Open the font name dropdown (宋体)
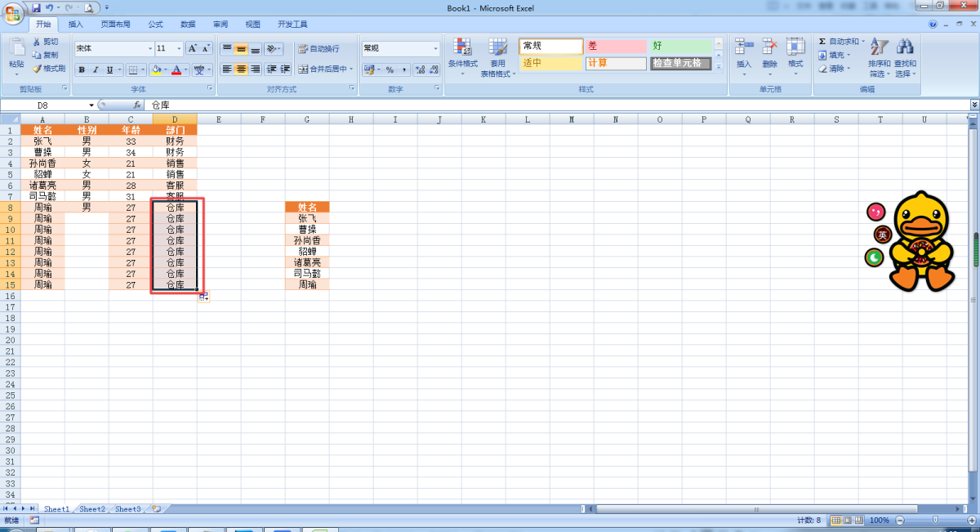980x532 pixels. click(149, 49)
